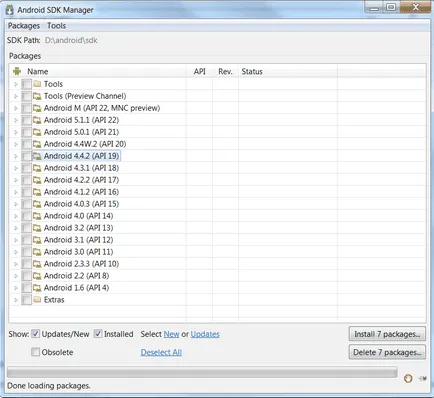Click the Android 3.2 package folder icon

coord(37,228)
